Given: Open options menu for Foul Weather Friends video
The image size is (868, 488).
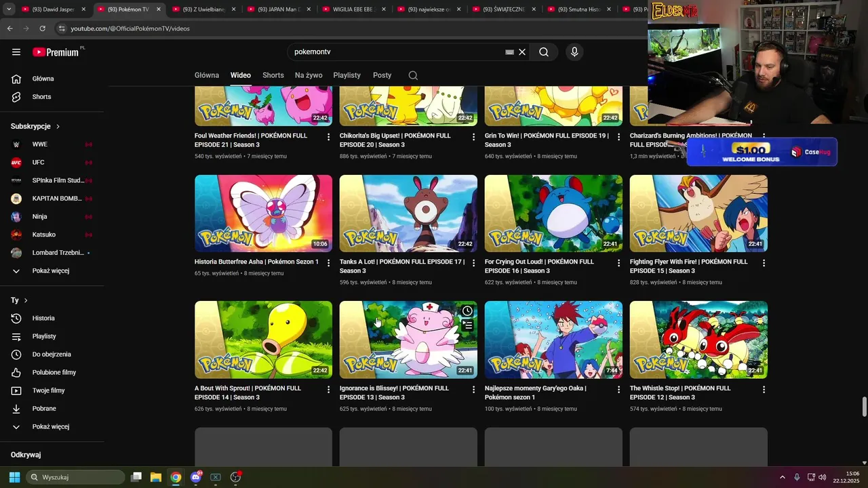Looking at the screenshot, I should tap(329, 137).
